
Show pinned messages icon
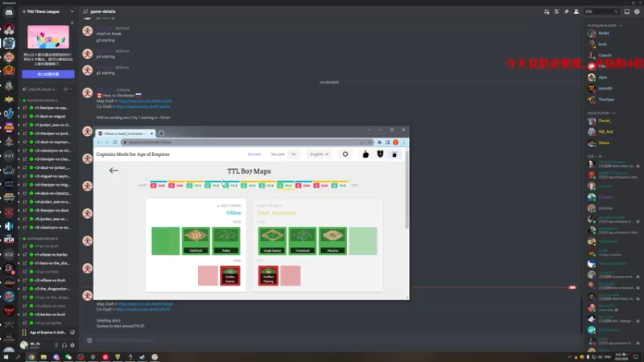pos(567,11)
